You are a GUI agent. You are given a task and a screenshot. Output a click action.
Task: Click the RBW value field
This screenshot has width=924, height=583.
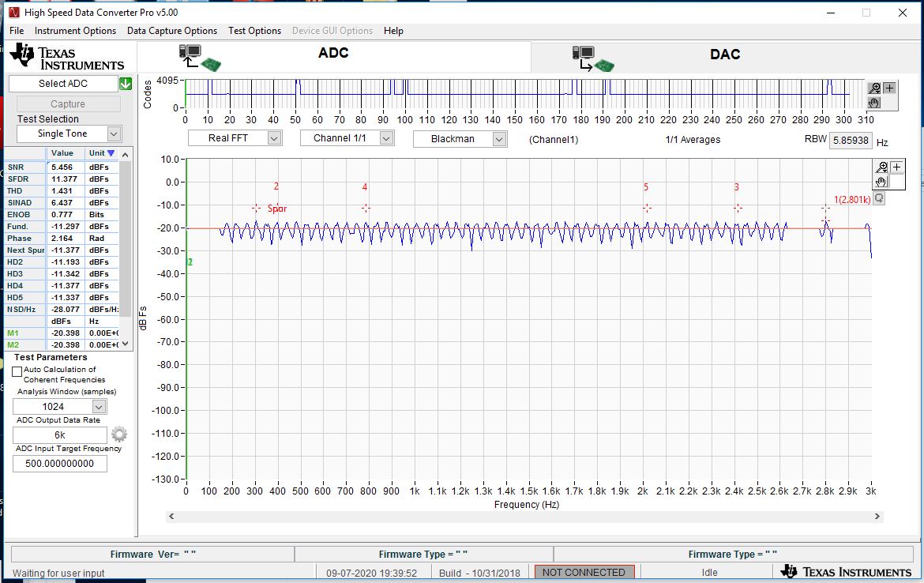tap(851, 141)
